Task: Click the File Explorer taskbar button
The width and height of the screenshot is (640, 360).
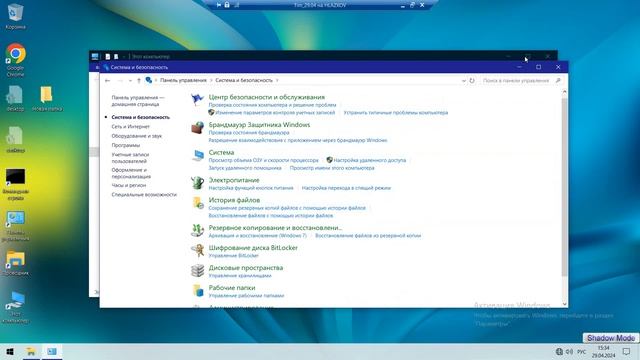Action: (x=31, y=351)
